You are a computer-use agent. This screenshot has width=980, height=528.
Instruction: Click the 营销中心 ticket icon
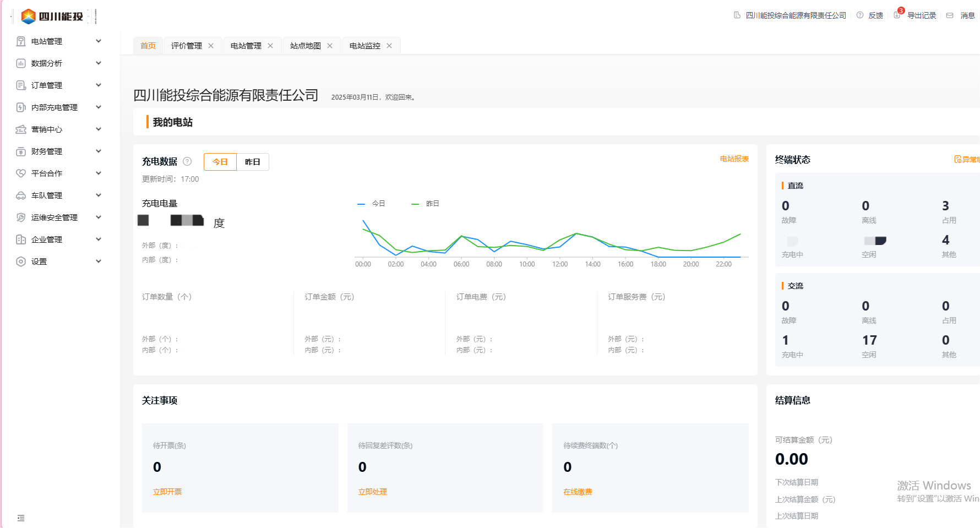click(x=21, y=129)
